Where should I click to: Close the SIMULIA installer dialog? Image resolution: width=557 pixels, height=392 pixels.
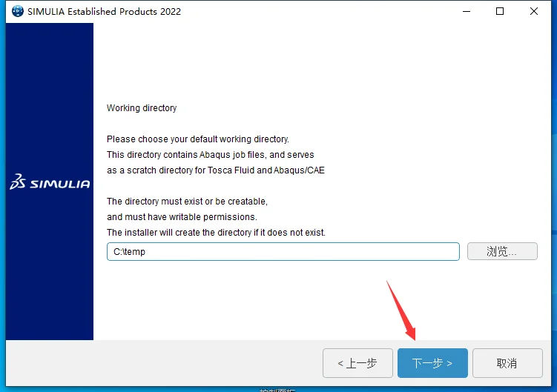tap(533, 11)
